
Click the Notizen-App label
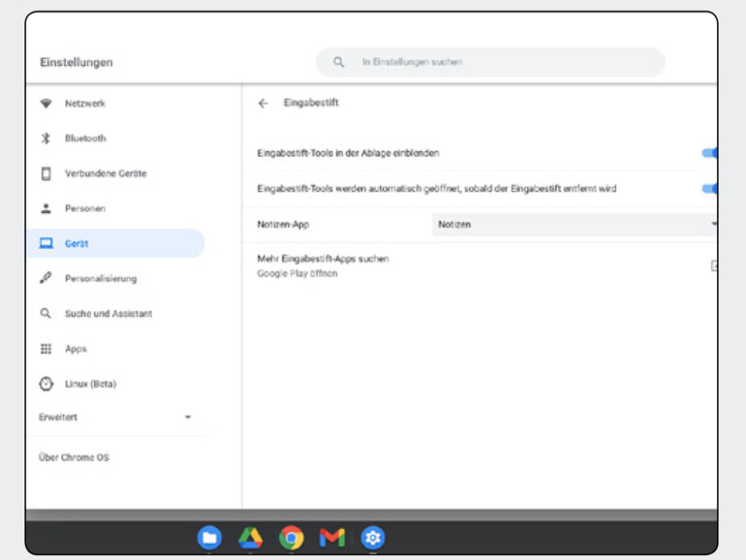283,225
